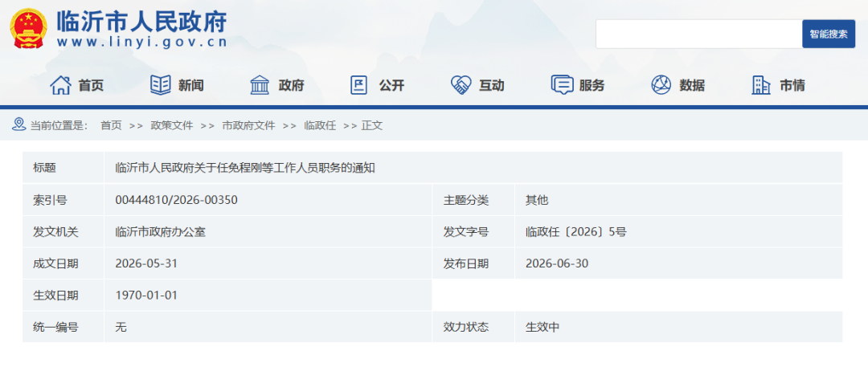868x367 pixels.
Task: Click the government building icon beside 政府
Action: (x=260, y=85)
